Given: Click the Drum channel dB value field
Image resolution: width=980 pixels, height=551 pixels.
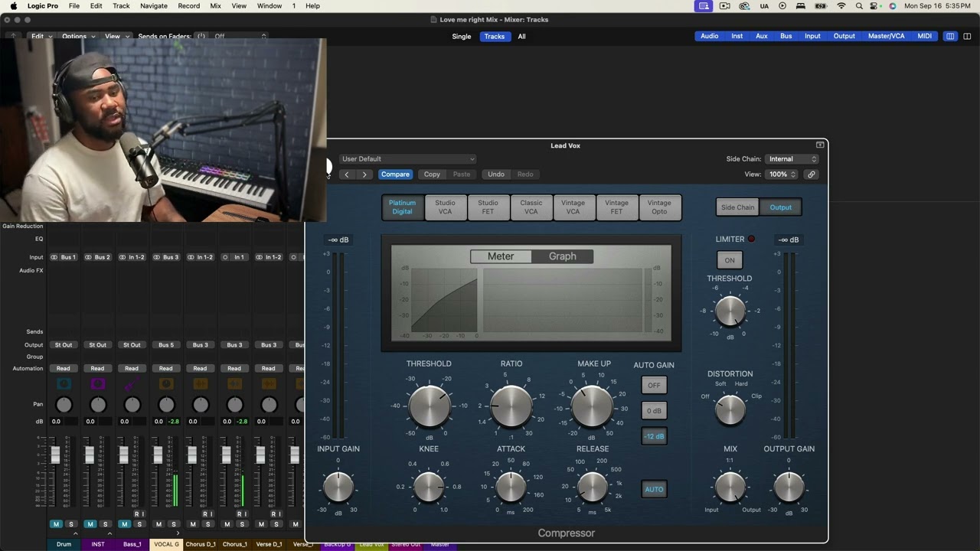Looking at the screenshot, I should pos(56,422).
